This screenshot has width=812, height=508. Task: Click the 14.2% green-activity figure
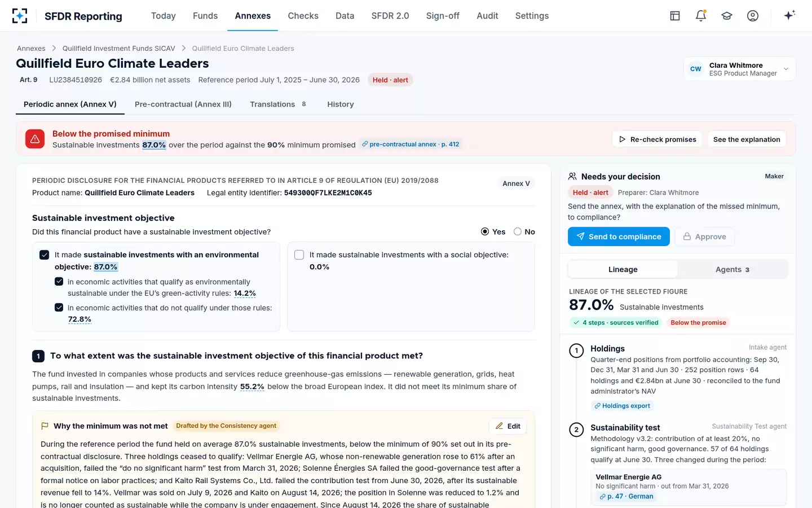pyautogui.click(x=245, y=294)
